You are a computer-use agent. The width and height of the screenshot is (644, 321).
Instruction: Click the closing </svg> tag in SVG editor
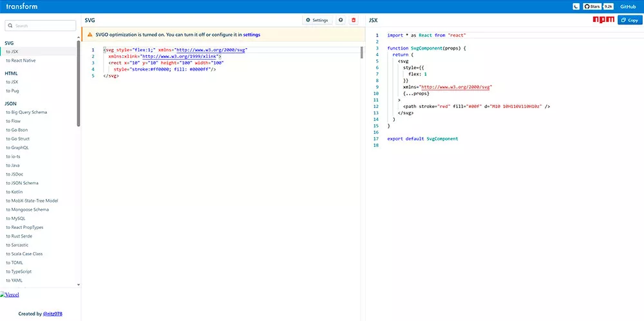[x=111, y=76]
